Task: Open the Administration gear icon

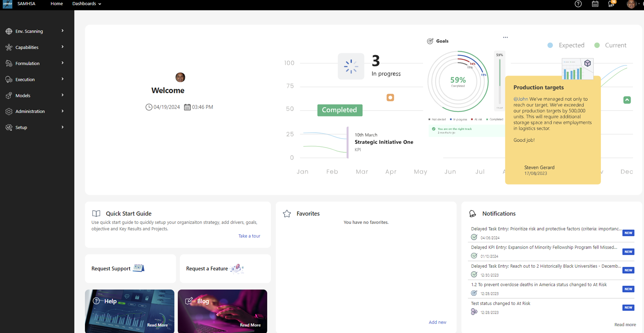Action: click(9, 111)
